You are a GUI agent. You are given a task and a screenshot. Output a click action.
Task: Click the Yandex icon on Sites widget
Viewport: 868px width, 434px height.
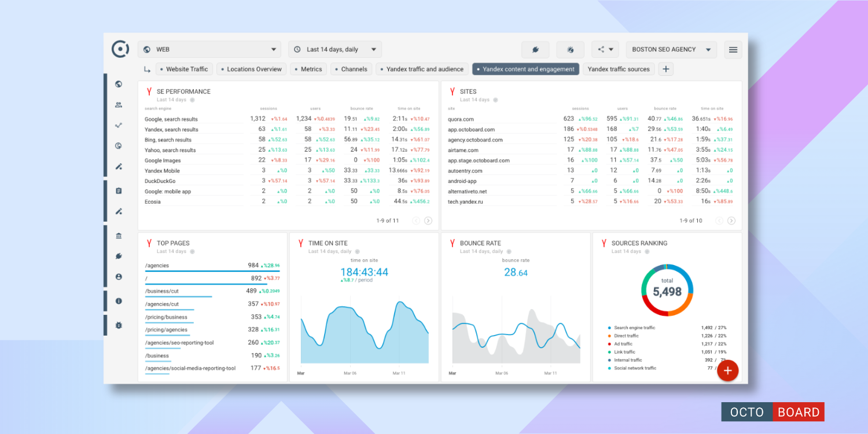[x=452, y=91]
